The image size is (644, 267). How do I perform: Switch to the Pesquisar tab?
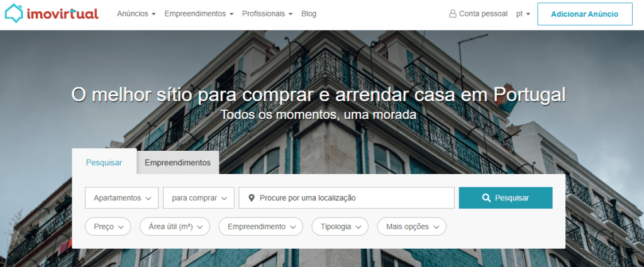(x=104, y=163)
